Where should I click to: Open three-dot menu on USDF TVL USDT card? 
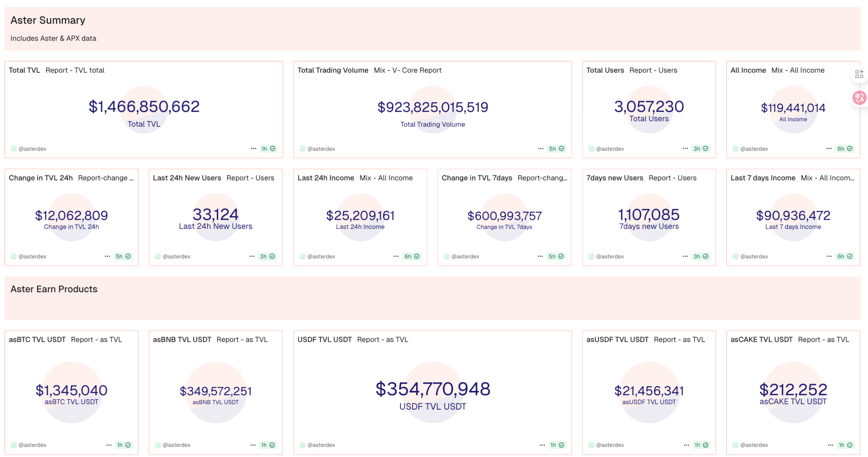[542, 445]
